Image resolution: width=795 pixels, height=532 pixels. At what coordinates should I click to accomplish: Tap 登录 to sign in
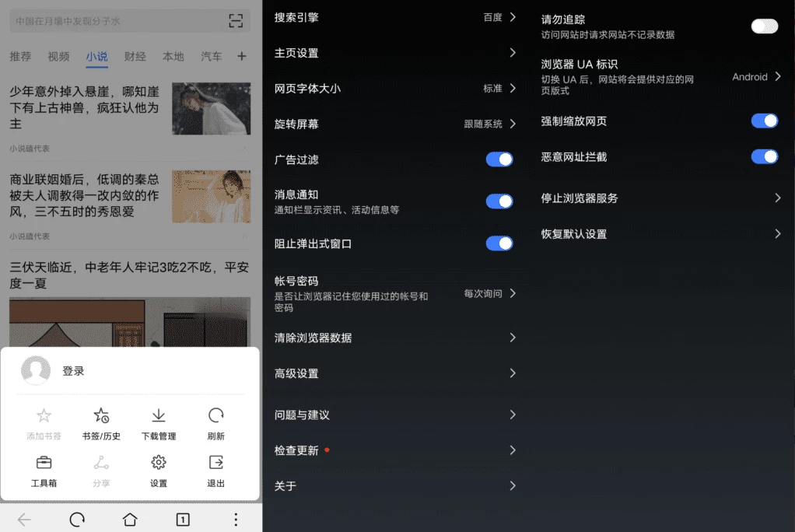pos(73,371)
